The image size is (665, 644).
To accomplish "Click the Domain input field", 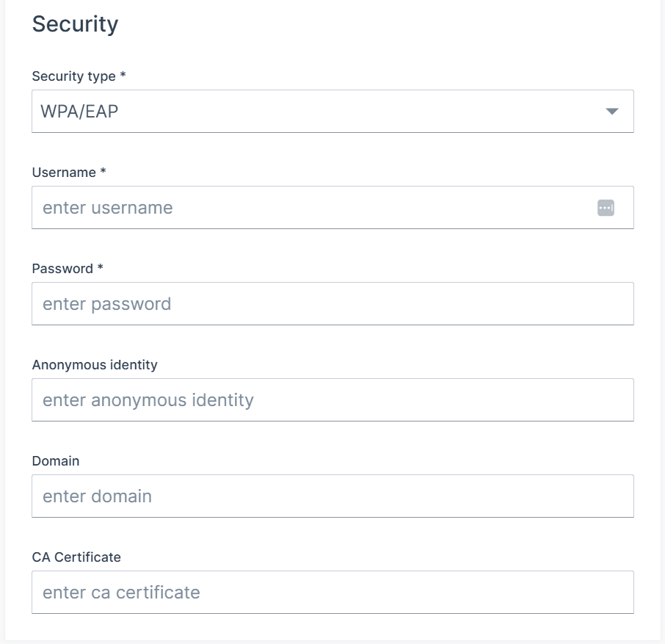I will [332, 496].
